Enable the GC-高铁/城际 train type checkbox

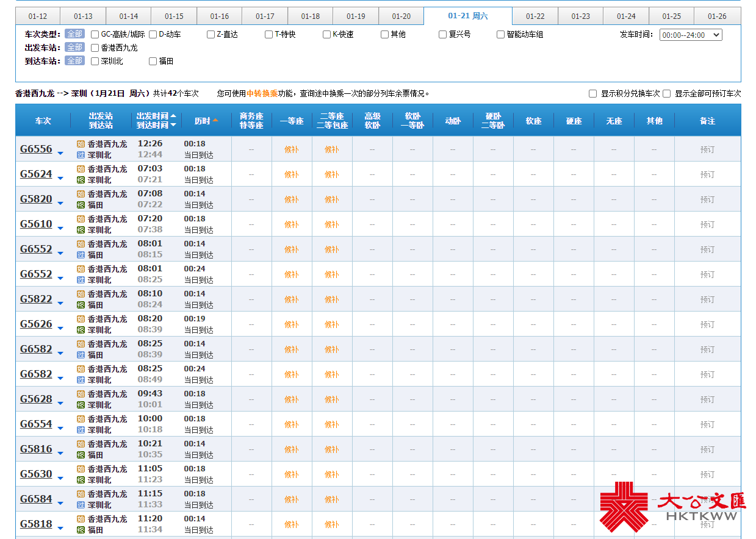click(x=95, y=35)
